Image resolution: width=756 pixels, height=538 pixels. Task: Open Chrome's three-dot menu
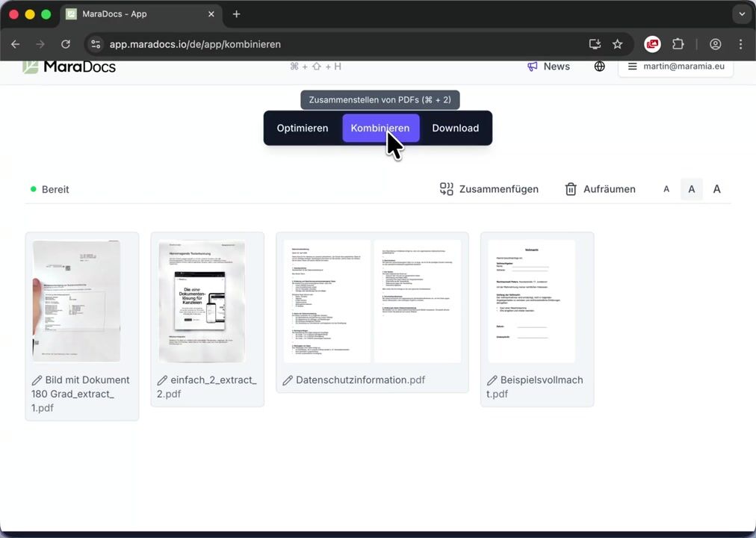740,44
